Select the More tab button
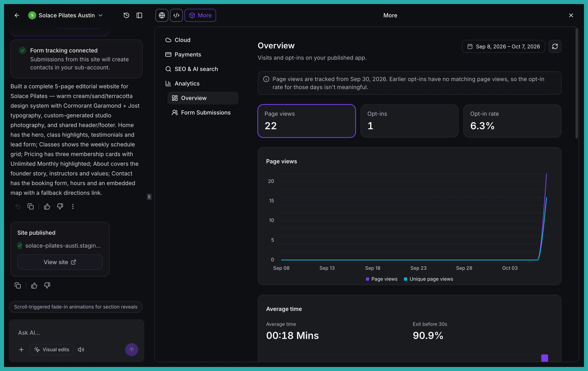The image size is (588, 371). 200,15
